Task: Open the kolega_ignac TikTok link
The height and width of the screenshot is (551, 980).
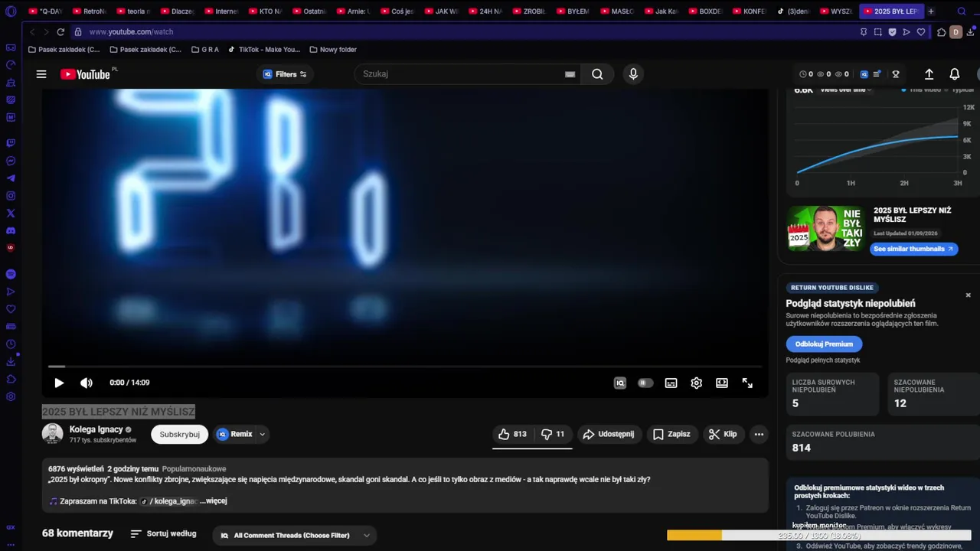Action: pos(169,501)
